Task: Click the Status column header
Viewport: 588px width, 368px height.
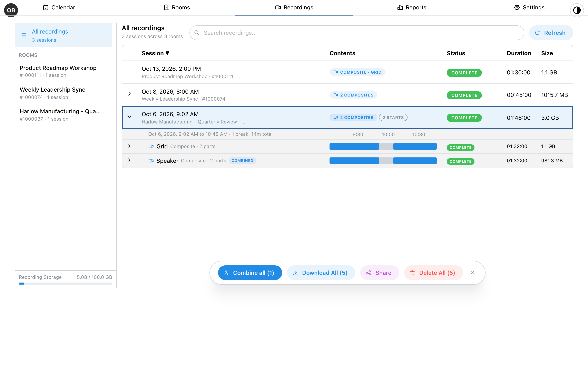Action: click(x=456, y=53)
